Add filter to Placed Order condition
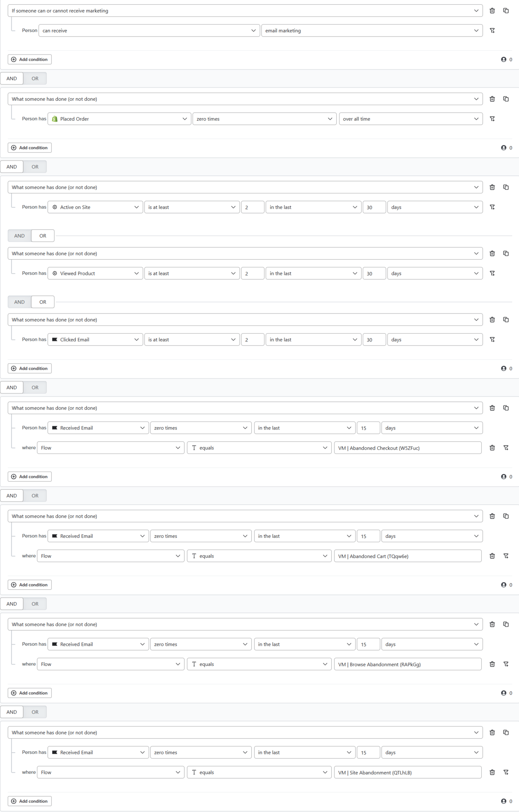The image size is (519, 812). [x=492, y=119]
